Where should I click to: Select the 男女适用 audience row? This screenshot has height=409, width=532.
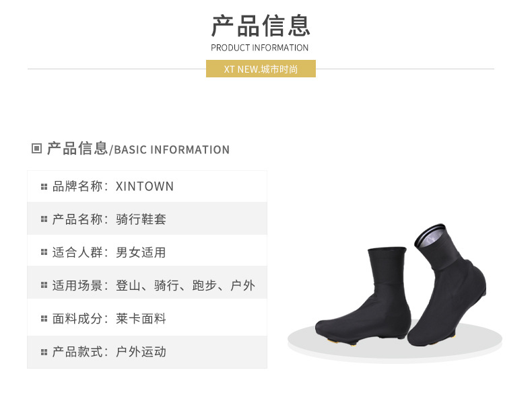click(147, 252)
